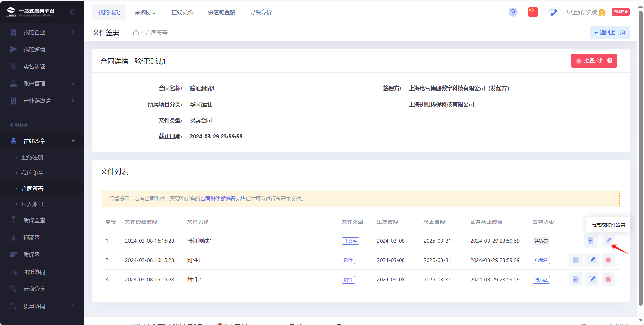Click the 我的企业 building icon
The height and width of the screenshot is (325, 644).
[14, 32]
